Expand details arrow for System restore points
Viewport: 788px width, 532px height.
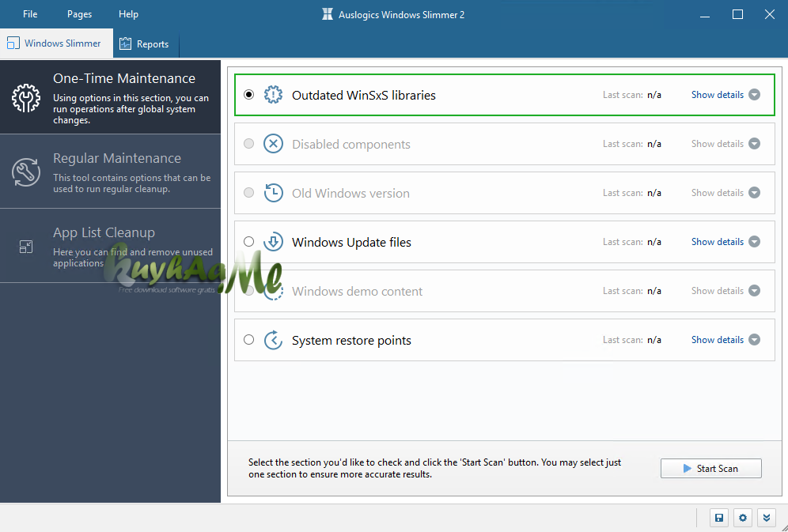[x=754, y=340]
